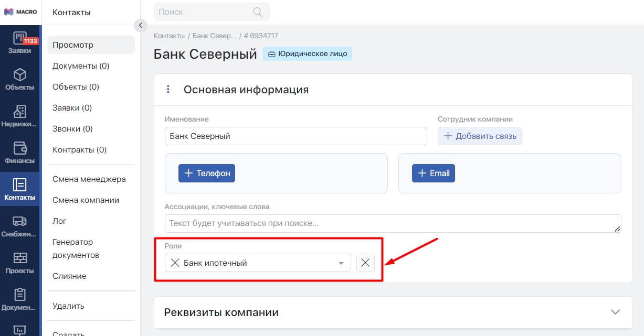
Task: Expand Реквизиты компании section
Action: (x=616, y=312)
